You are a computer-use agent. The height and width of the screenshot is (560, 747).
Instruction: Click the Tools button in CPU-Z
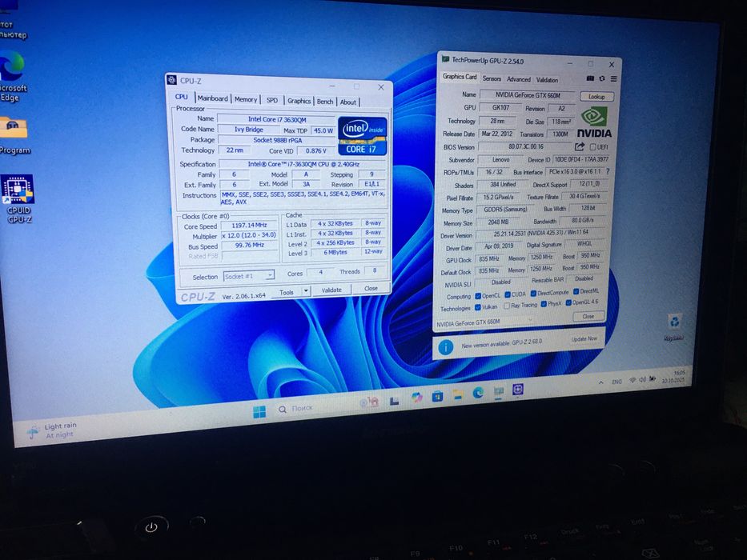click(x=287, y=292)
